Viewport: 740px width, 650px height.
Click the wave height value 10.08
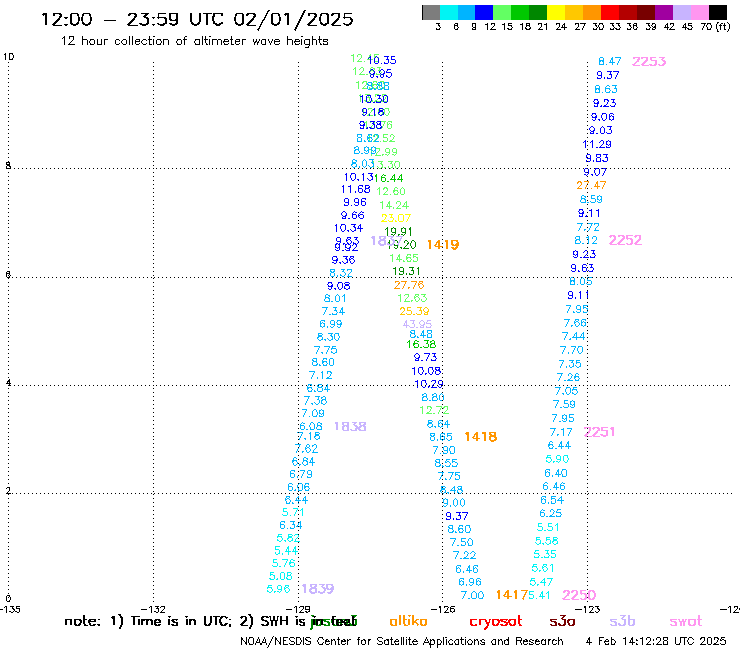(x=426, y=371)
